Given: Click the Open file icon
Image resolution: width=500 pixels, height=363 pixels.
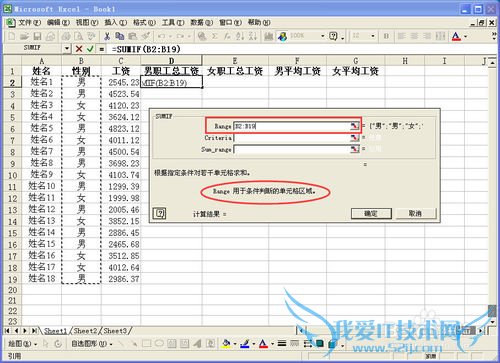Looking at the screenshot, I should pyautogui.click(x=24, y=36).
